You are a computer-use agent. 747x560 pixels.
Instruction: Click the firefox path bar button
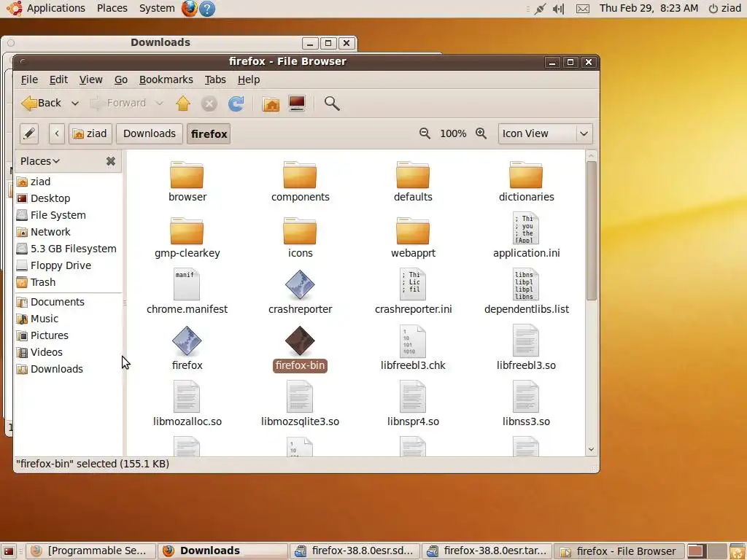(x=209, y=134)
